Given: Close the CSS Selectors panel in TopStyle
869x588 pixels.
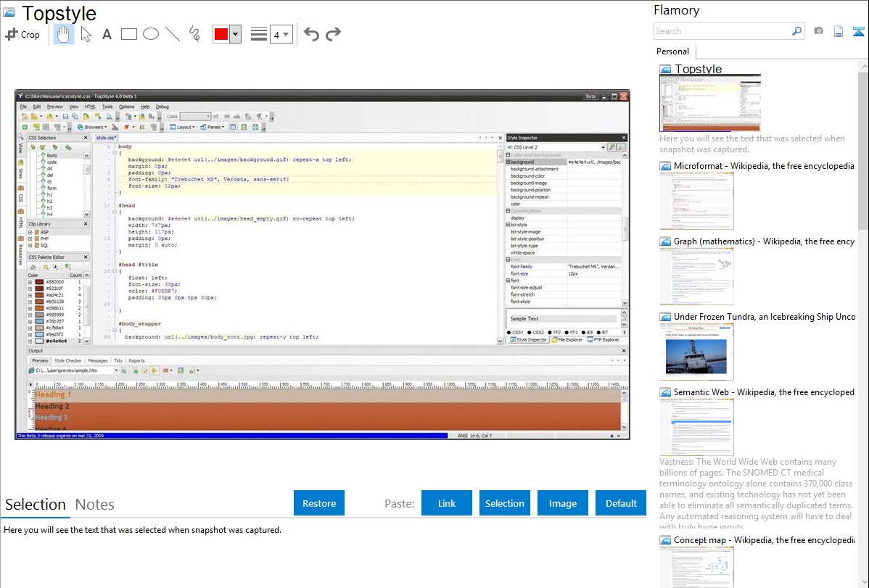Looking at the screenshot, I should point(86,138).
